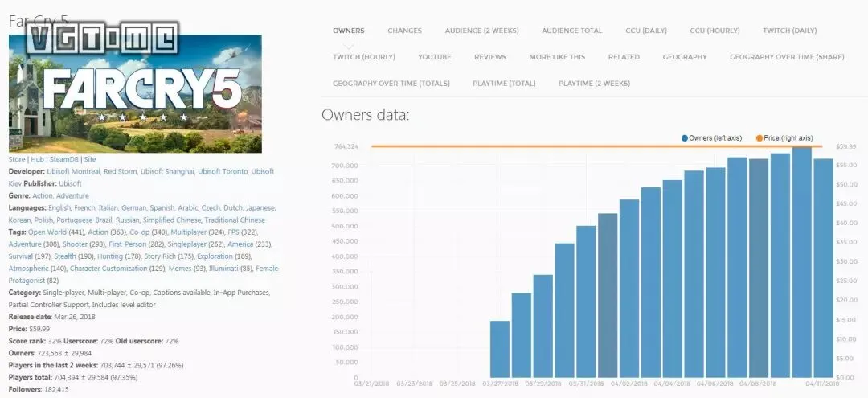
Task: Click the Hunting tag
Action: 109,256
